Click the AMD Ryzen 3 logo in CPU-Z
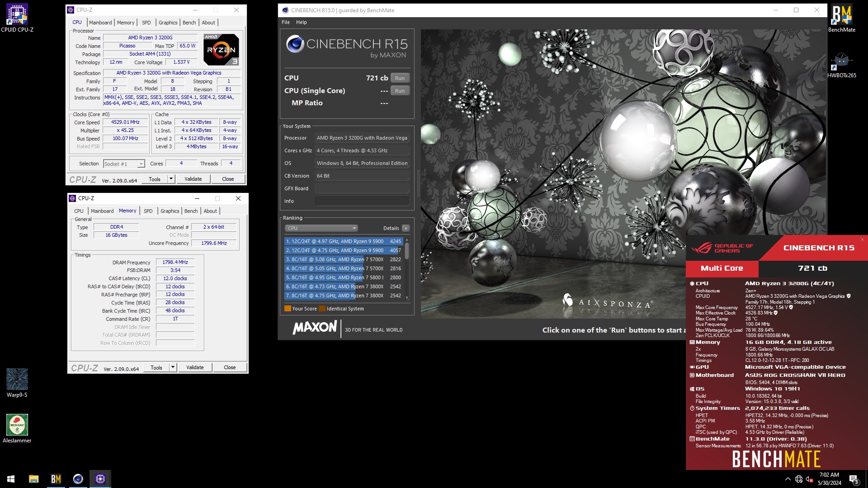The image size is (868, 488). [221, 49]
